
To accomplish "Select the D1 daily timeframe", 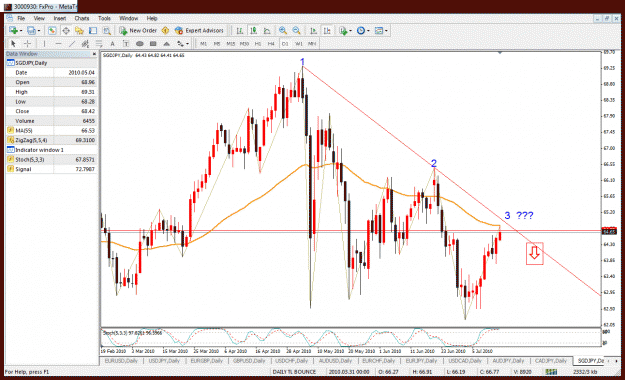I will point(285,43).
